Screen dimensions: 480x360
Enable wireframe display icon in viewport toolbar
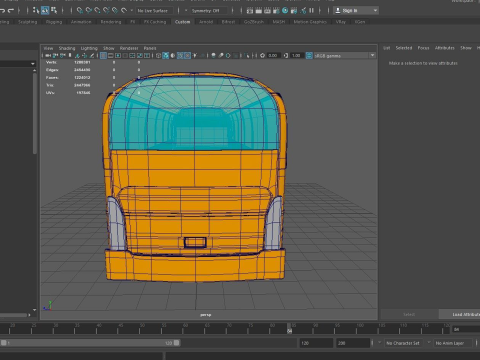(159, 55)
